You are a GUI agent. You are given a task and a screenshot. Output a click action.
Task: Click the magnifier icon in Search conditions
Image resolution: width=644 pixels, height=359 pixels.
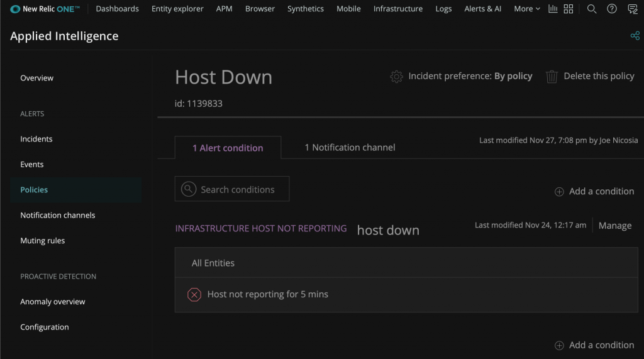click(189, 189)
